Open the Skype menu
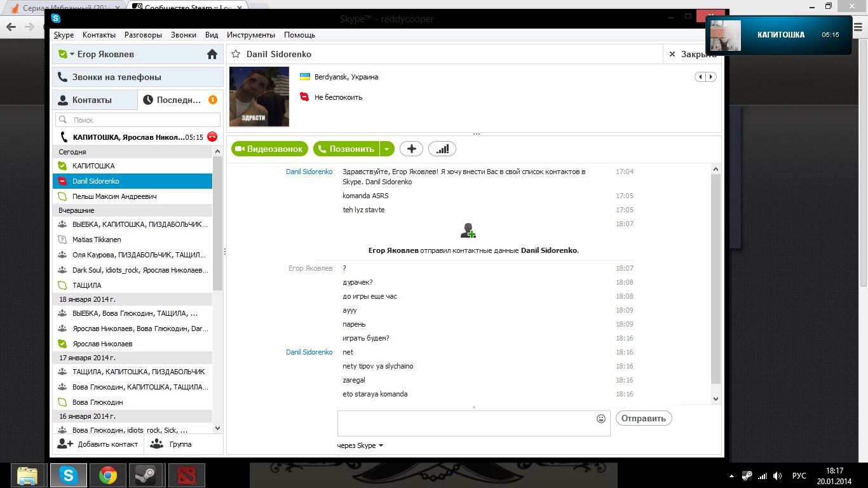868x488 pixels. point(64,35)
